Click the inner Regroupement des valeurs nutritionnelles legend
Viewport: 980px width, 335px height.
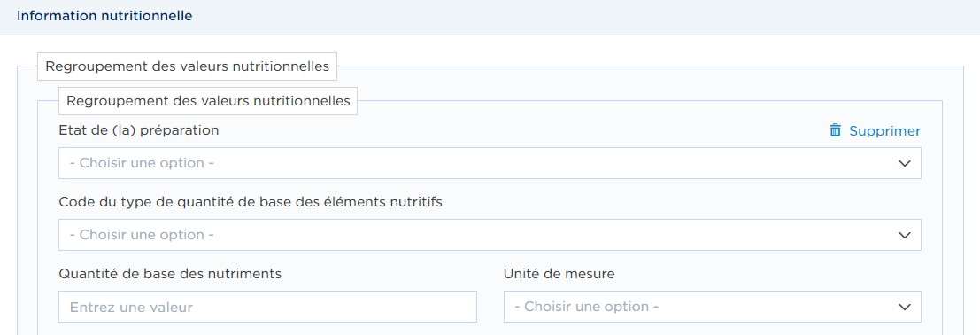tap(207, 101)
